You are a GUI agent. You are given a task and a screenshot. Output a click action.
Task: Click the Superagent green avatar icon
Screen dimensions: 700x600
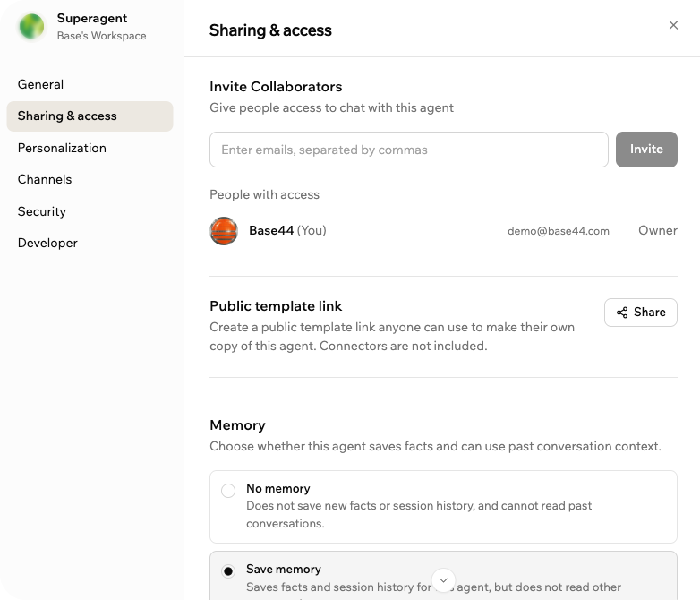click(x=31, y=26)
